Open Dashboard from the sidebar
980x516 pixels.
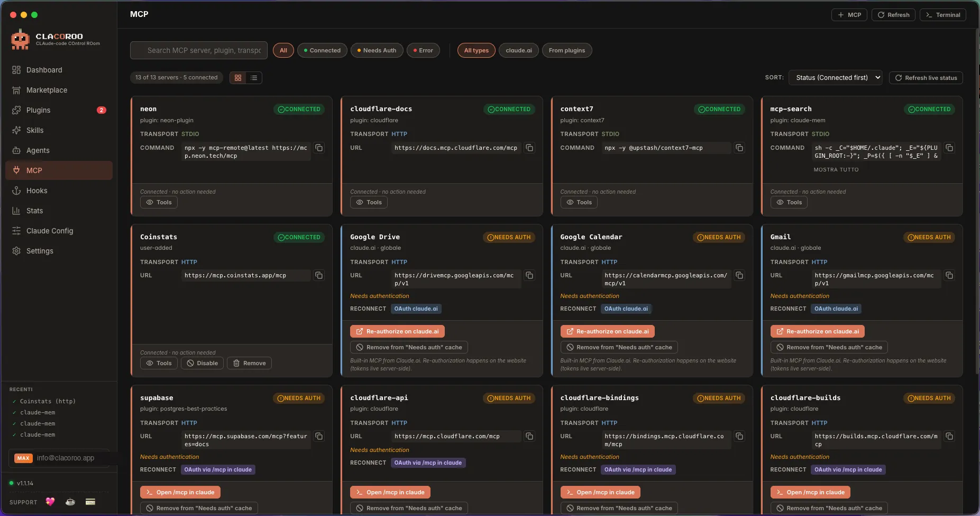pyautogui.click(x=59, y=70)
